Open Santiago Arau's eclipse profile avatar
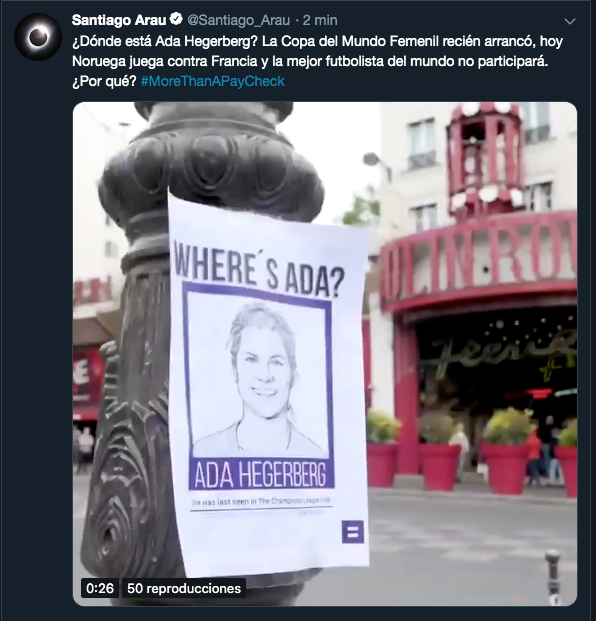Viewport: 596px width, 621px height. [38, 37]
